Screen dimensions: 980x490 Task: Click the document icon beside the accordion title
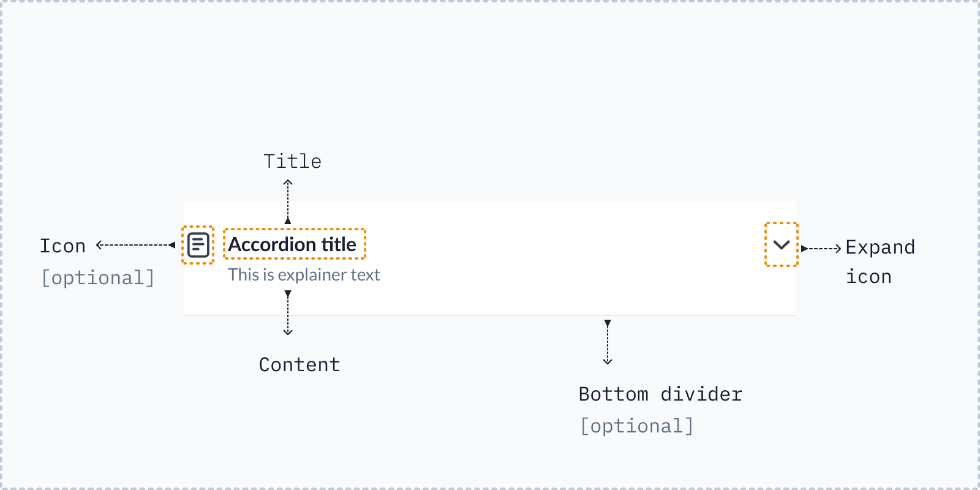tap(198, 245)
